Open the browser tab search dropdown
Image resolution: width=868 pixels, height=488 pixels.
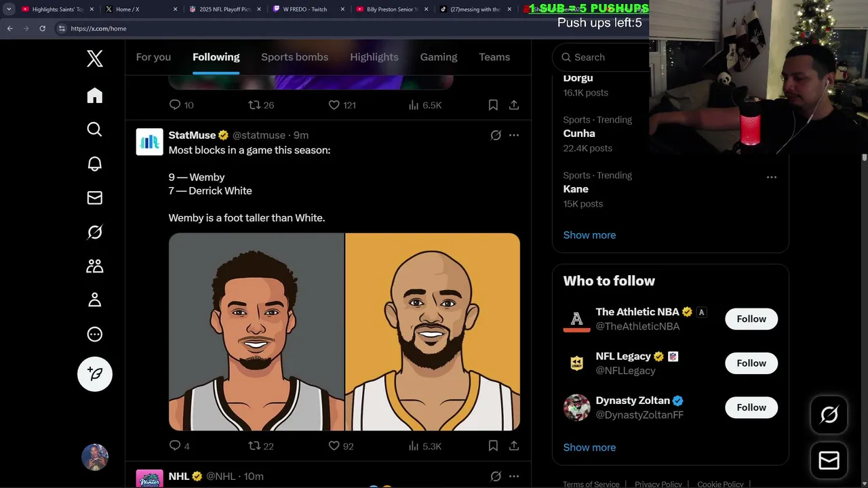click(9, 9)
